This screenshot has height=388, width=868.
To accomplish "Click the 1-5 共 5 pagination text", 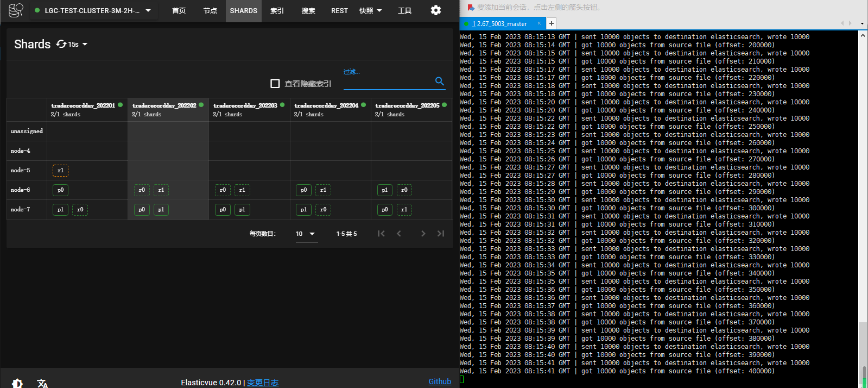I will [x=346, y=234].
